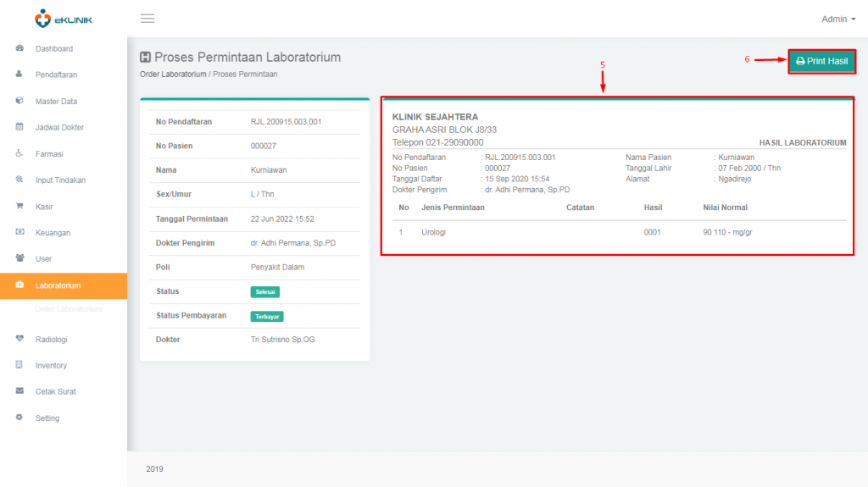Viewport: 868px width, 487px height.
Task: Click the Jadwal Dokter calendar icon
Action: tap(19, 127)
